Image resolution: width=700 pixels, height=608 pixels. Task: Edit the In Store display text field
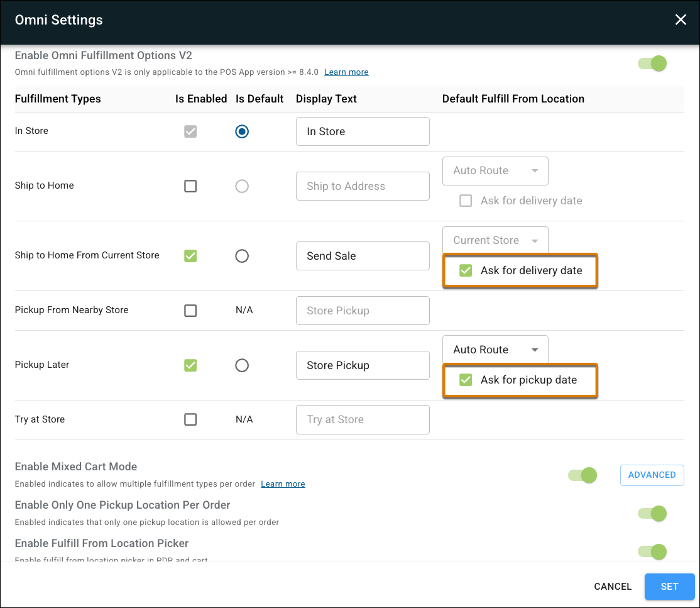(x=363, y=131)
